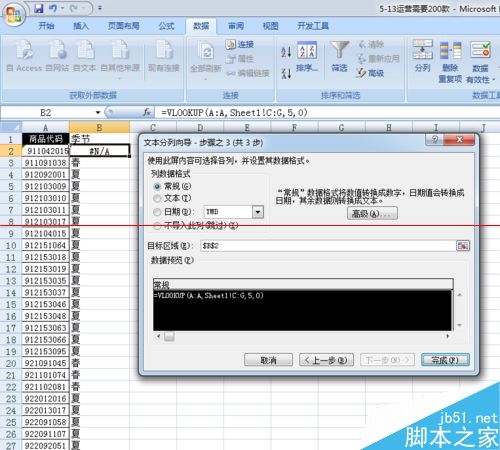
Task: Click the wizard help question mark
Action: tap(435, 139)
